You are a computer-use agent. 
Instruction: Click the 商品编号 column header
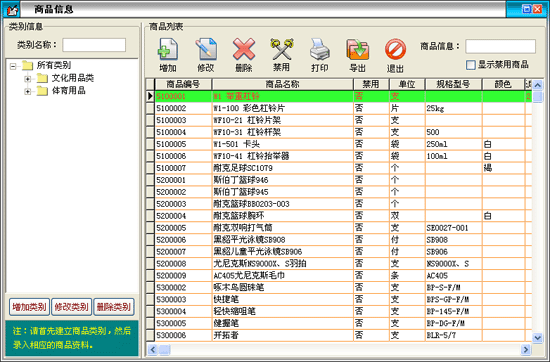point(183,84)
